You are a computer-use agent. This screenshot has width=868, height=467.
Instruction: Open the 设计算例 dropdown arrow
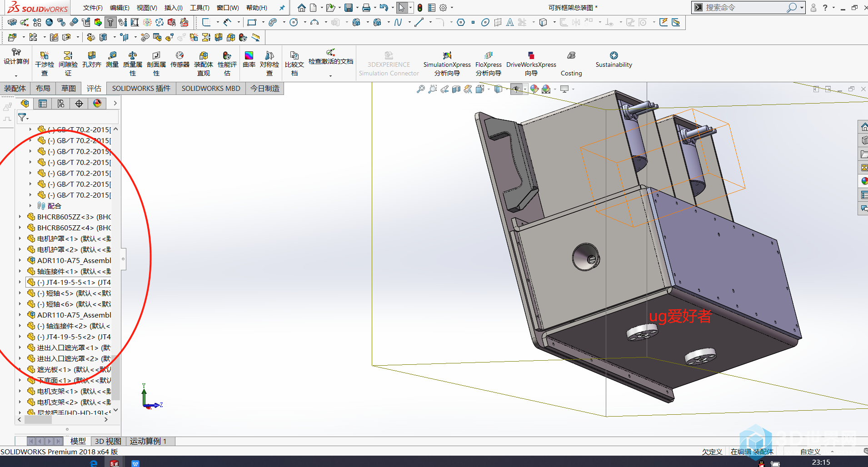pyautogui.click(x=16, y=76)
